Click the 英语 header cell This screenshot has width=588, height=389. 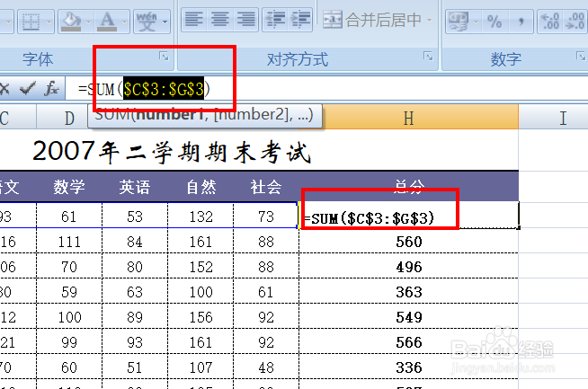(x=135, y=187)
